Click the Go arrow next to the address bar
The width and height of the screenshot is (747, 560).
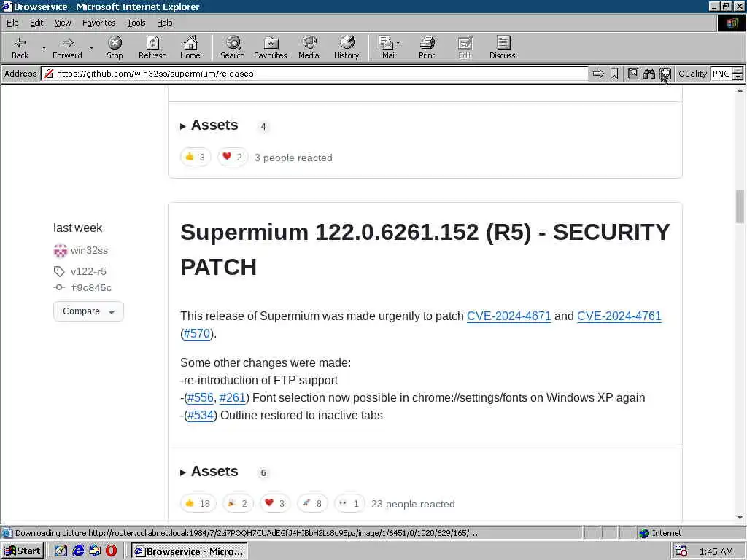(598, 74)
